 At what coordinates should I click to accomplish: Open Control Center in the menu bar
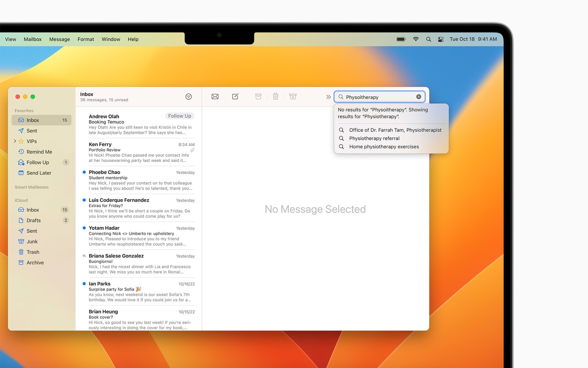pyautogui.click(x=441, y=39)
